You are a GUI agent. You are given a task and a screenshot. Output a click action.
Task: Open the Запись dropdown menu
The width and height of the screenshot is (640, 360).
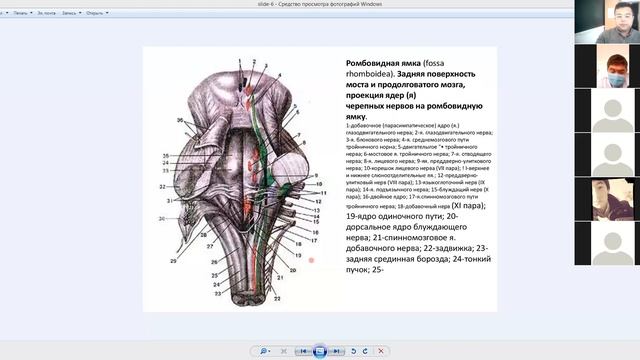pyautogui.click(x=71, y=13)
